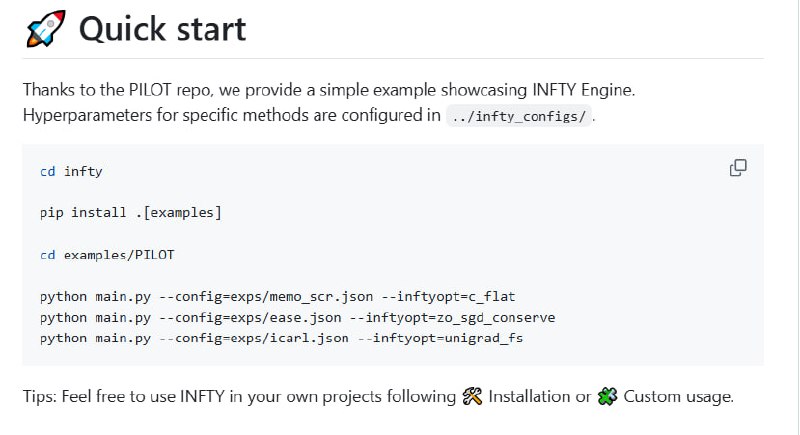Image resolution: width=800 pixels, height=435 pixels.
Task: Click the 'cd infty' command line
Action: point(71,171)
